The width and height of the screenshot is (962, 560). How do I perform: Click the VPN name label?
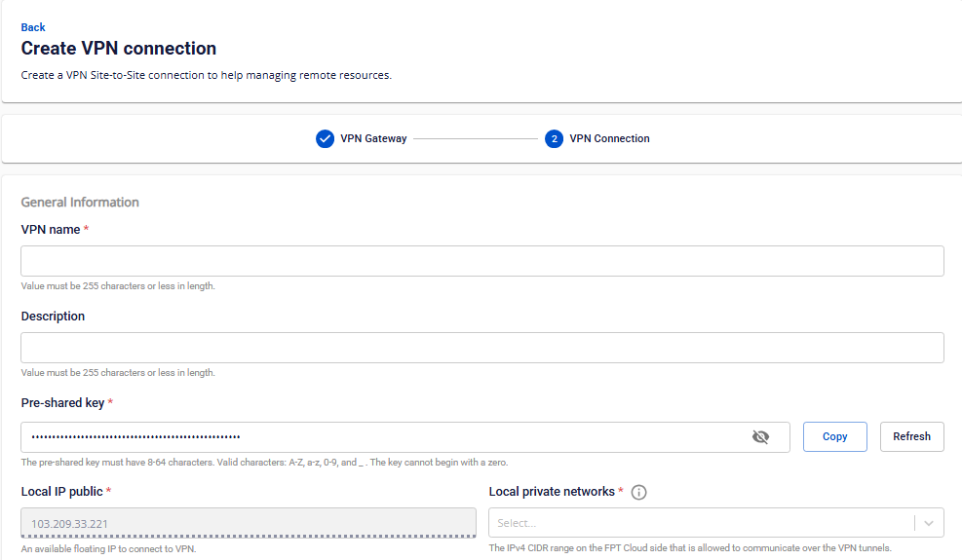tap(51, 229)
